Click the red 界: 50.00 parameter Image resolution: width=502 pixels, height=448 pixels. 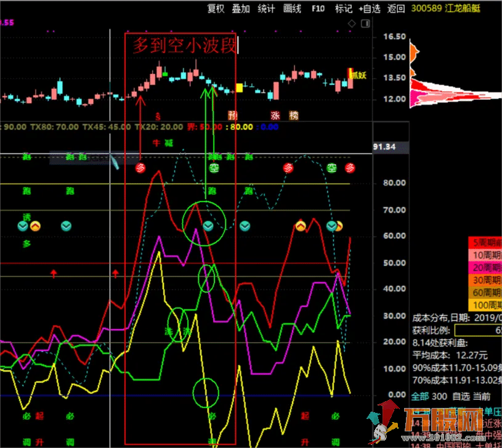click(x=204, y=127)
